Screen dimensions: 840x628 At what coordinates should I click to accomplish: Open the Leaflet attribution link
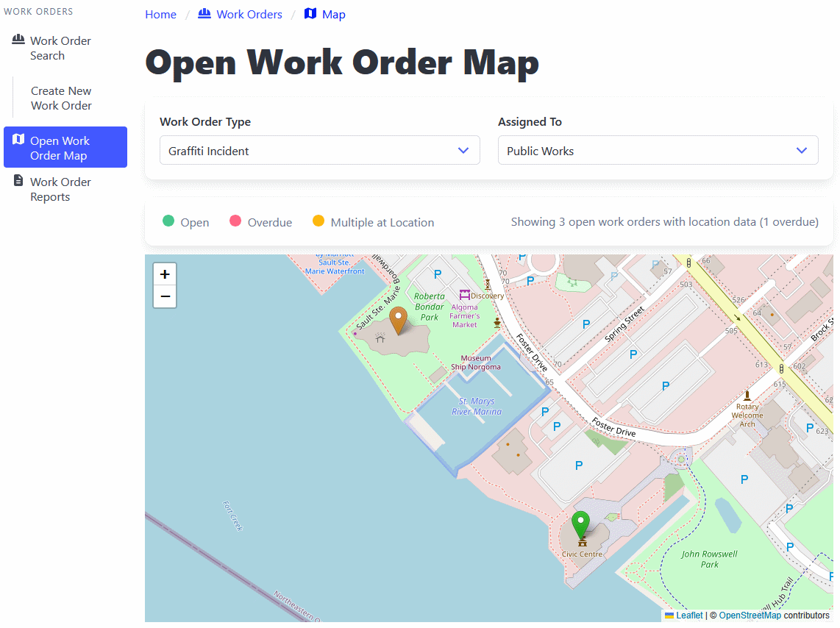coord(689,615)
